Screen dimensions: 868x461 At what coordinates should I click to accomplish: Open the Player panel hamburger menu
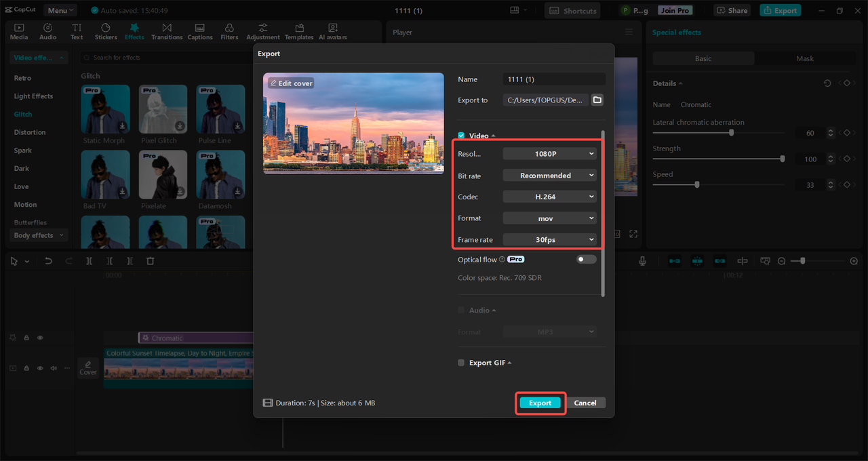point(629,32)
